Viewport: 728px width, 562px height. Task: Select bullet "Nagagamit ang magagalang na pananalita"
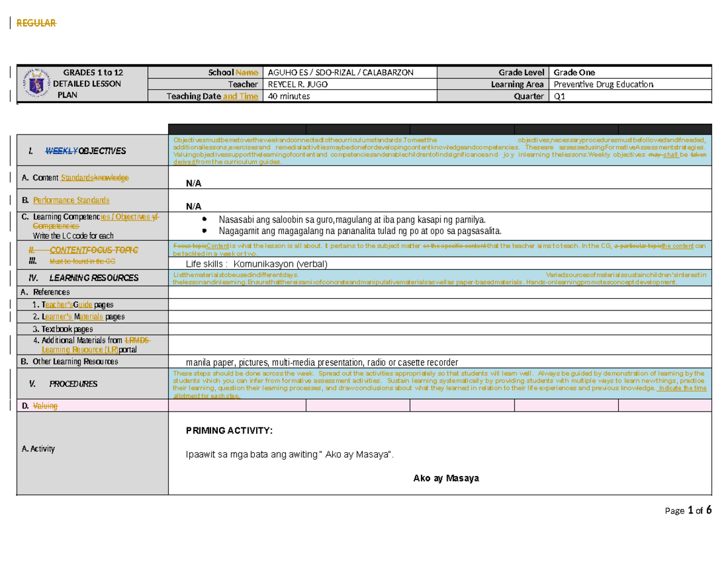tap(360, 231)
